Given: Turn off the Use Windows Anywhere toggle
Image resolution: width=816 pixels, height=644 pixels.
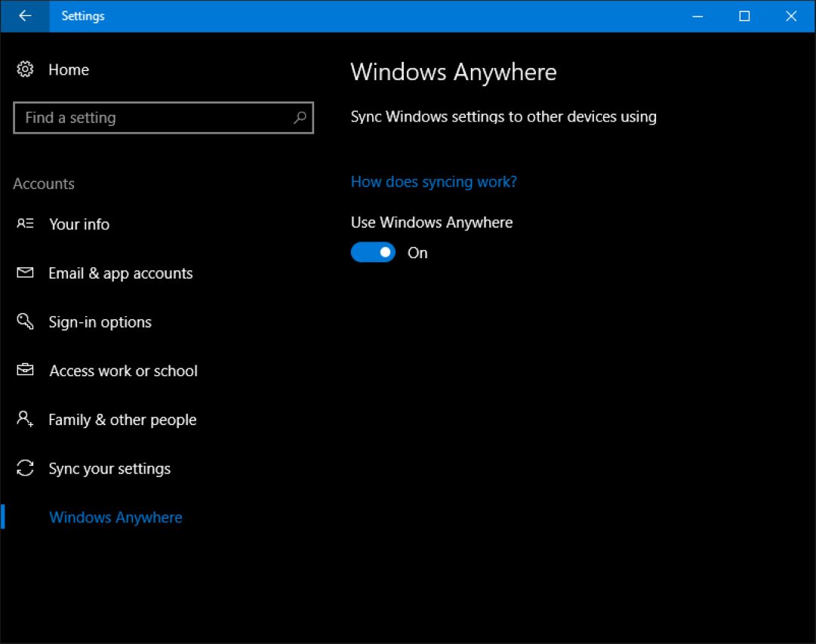Looking at the screenshot, I should tap(373, 252).
